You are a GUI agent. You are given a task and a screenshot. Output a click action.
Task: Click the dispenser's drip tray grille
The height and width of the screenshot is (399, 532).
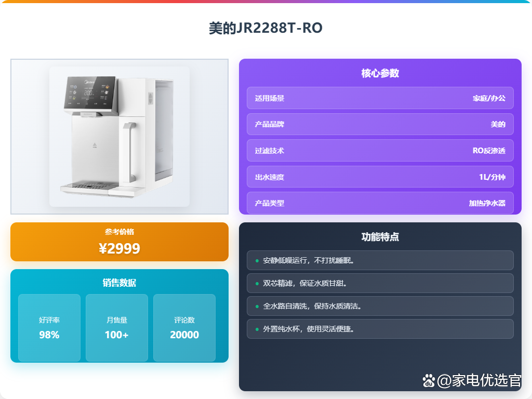click(90, 186)
